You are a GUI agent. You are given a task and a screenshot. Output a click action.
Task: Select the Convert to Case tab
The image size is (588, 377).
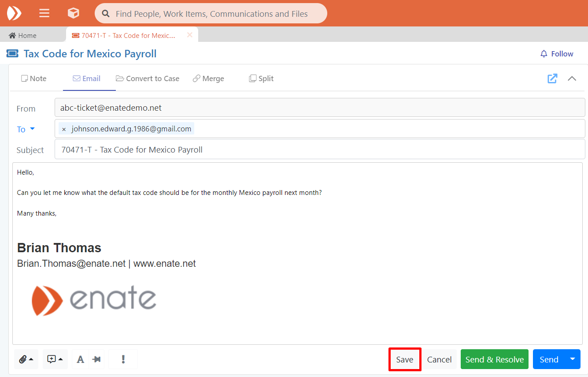[x=148, y=78]
